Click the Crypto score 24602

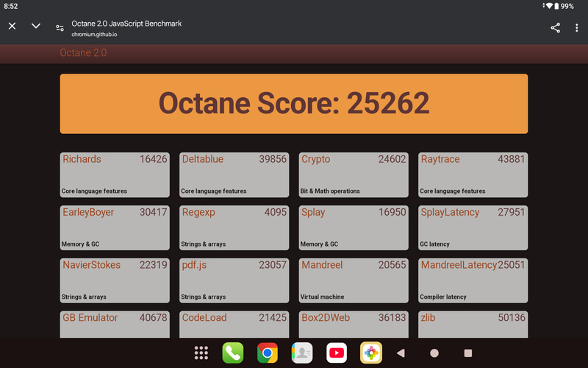pos(392,159)
